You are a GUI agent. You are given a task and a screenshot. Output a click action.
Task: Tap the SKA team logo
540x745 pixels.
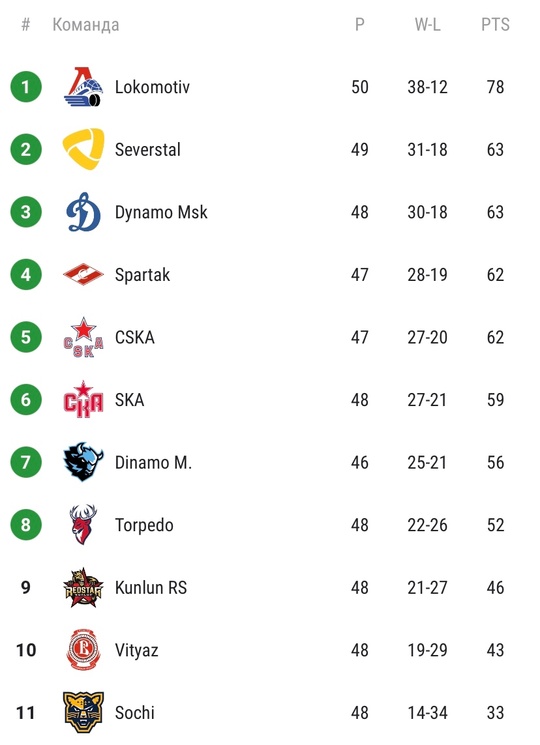(x=83, y=400)
